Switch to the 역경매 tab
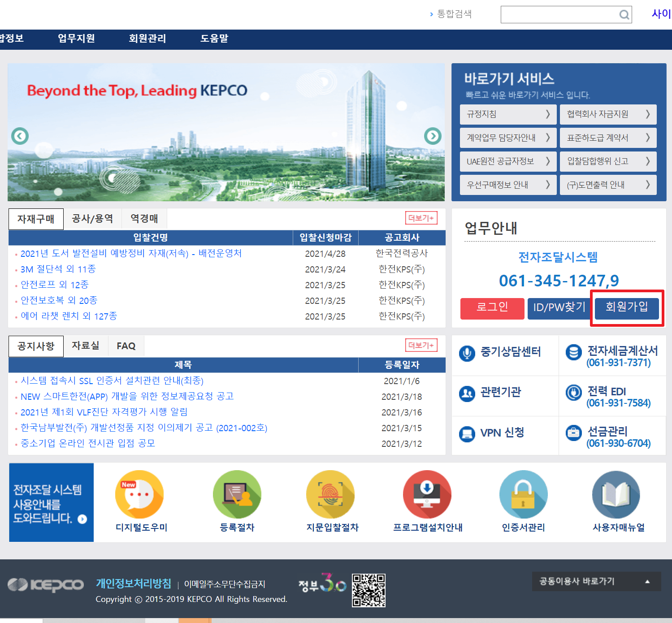Screen dimensions: 672x623 click(144, 219)
